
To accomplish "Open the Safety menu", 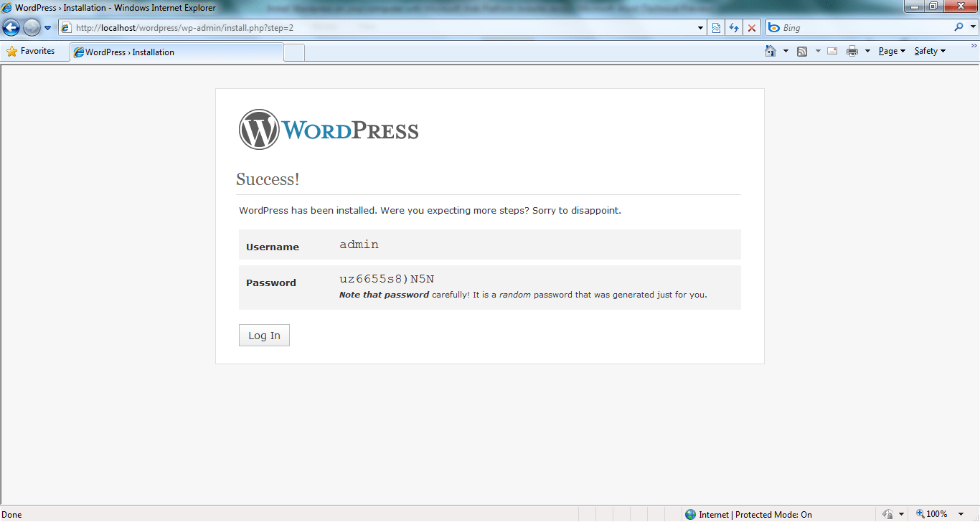I will (x=930, y=51).
